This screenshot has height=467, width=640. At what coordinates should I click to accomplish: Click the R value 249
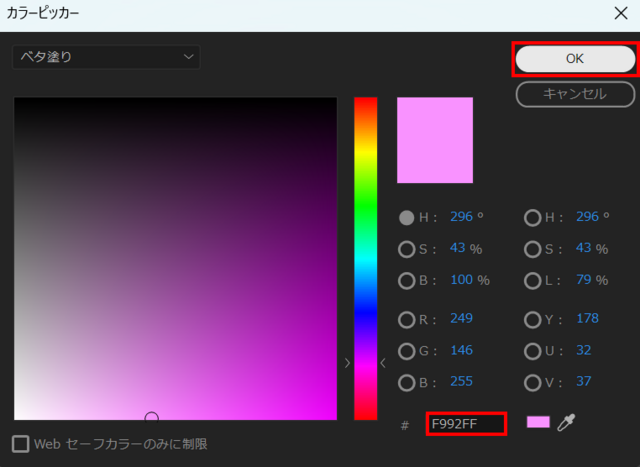coord(461,319)
